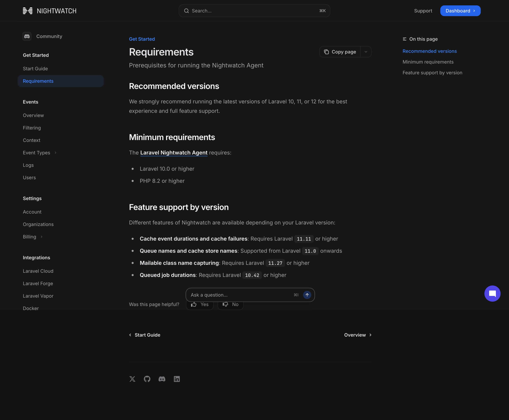The width and height of the screenshot is (509, 420).
Task: Click 'PHP 8.2 or higher' list item
Action: tap(162, 181)
